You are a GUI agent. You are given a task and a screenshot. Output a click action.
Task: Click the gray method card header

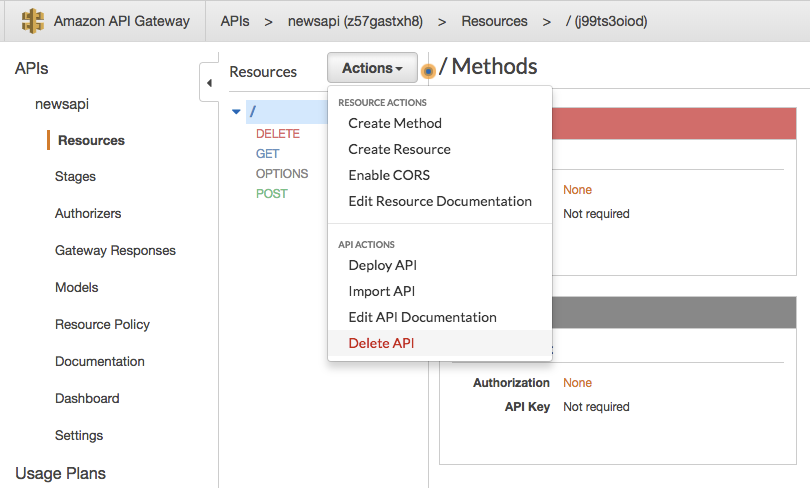(x=674, y=312)
